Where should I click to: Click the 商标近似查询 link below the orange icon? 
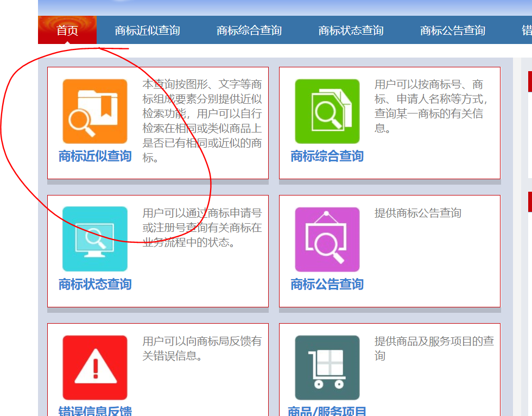click(94, 157)
